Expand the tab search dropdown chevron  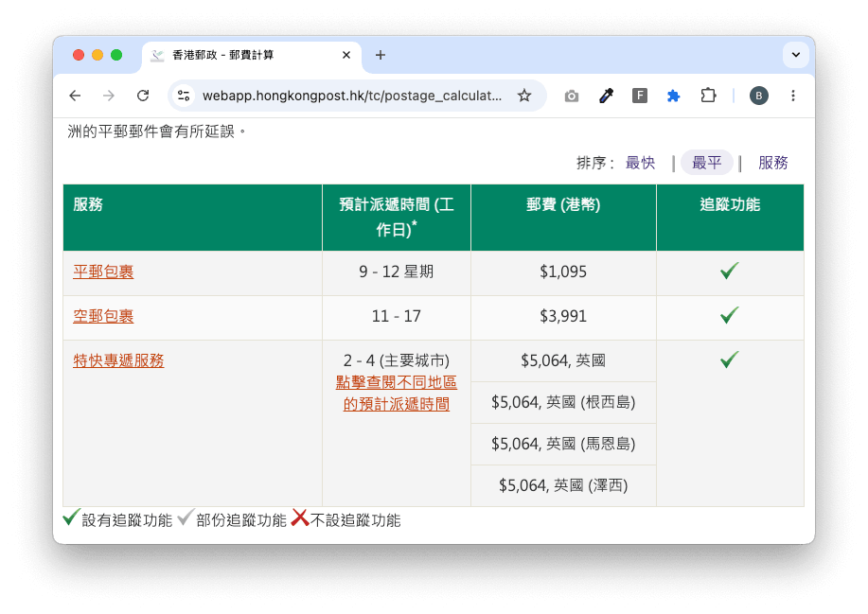(795, 55)
